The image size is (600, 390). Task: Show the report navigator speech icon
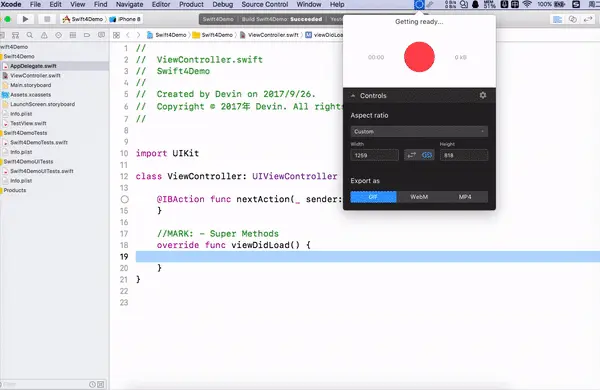(x=101, y=35)
